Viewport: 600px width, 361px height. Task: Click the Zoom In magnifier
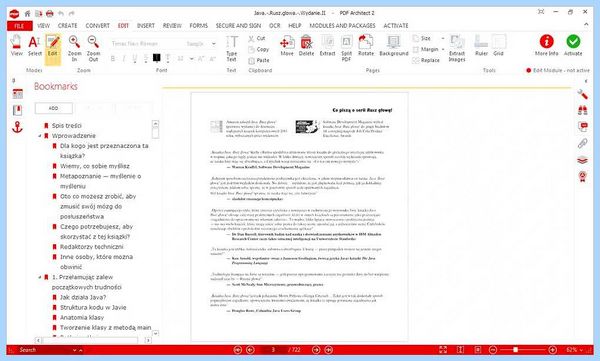tap(74, 48)
